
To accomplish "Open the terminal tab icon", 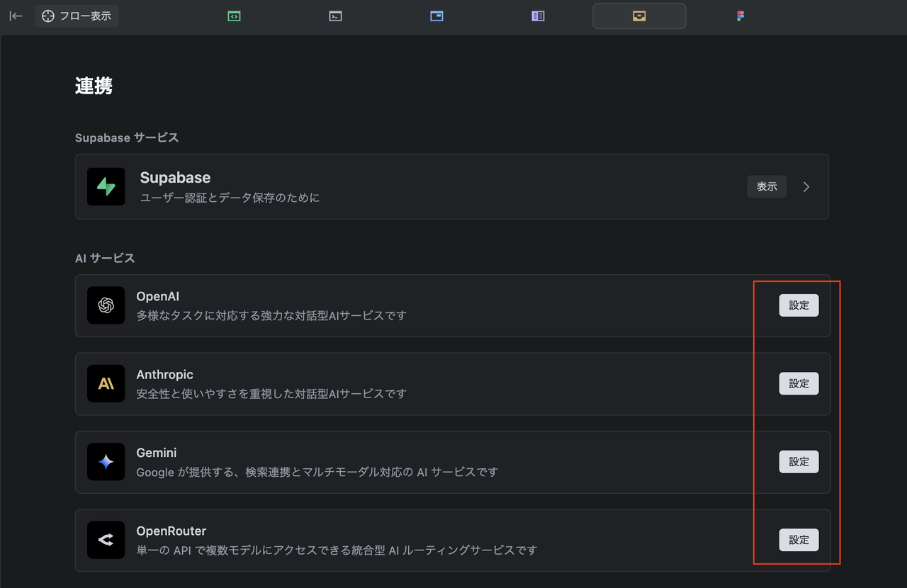I will click(x=336, y=16).
